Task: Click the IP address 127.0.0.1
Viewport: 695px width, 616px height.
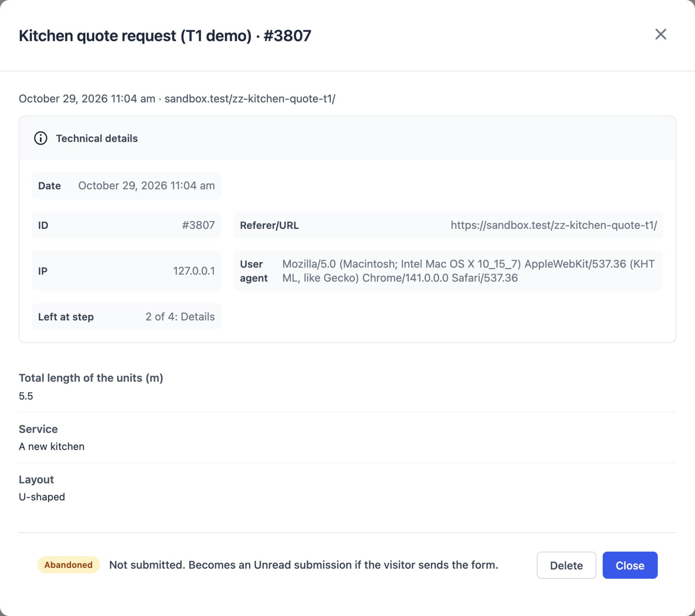Action: click(x=194, y=271)
